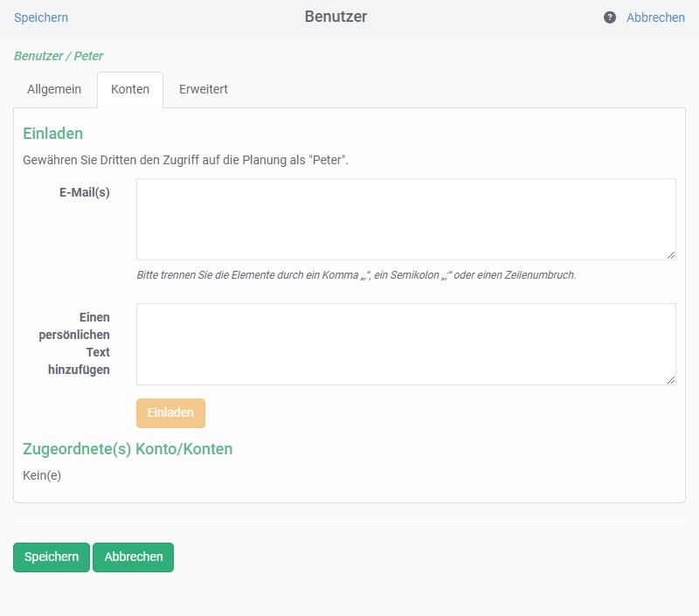
Task: Focus the personal text message field
Action: (x=405, y=343)
